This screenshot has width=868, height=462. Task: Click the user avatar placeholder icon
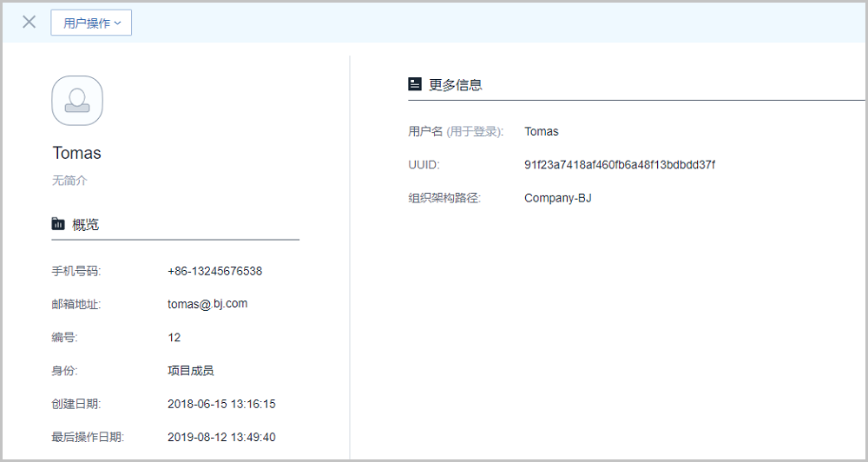point(77,100)
